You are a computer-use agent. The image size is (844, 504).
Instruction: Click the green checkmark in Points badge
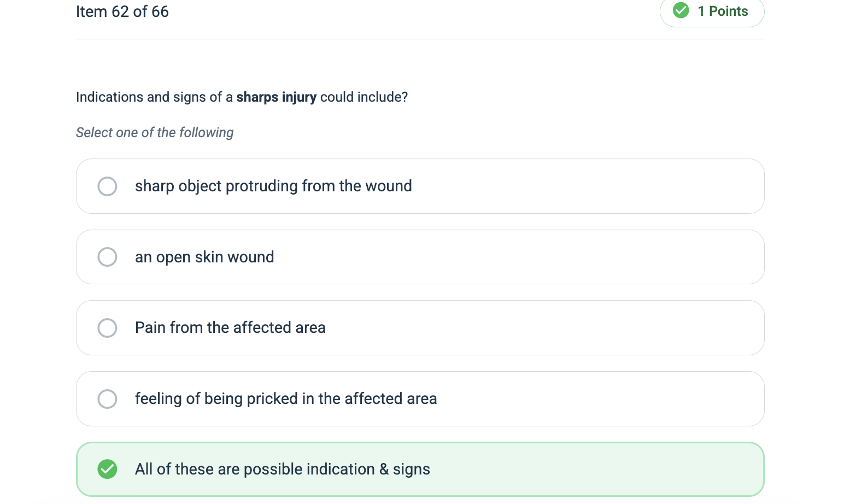pyautogui.click(x=681, y=10)
